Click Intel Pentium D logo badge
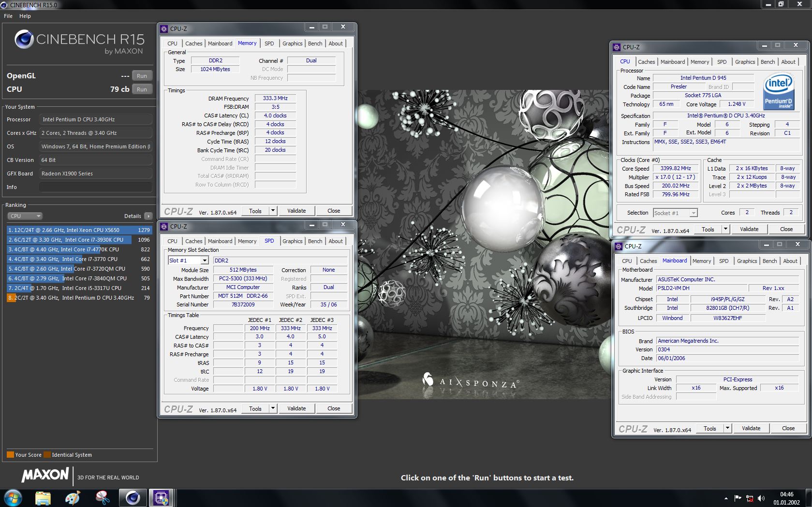 pyautogui.click(x=779, y=92)
